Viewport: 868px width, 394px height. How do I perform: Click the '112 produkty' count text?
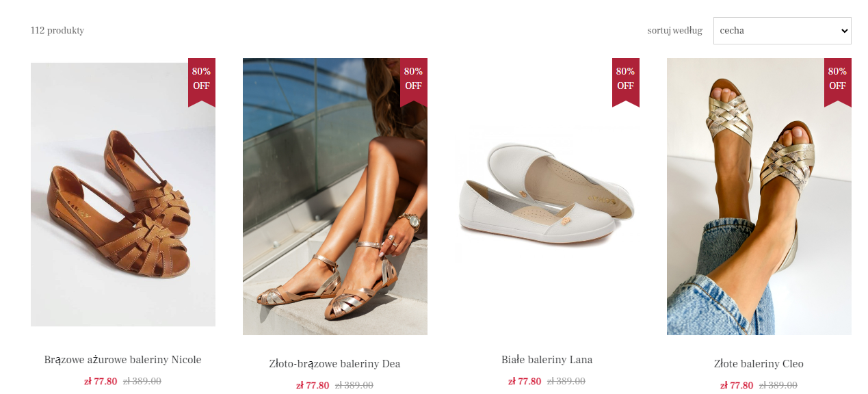(x=57, y=31)
